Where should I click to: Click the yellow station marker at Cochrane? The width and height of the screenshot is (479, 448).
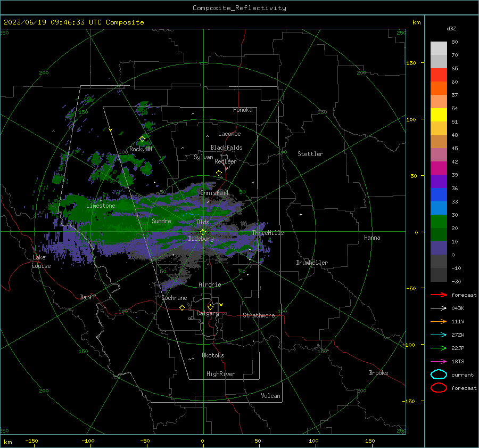183,307
